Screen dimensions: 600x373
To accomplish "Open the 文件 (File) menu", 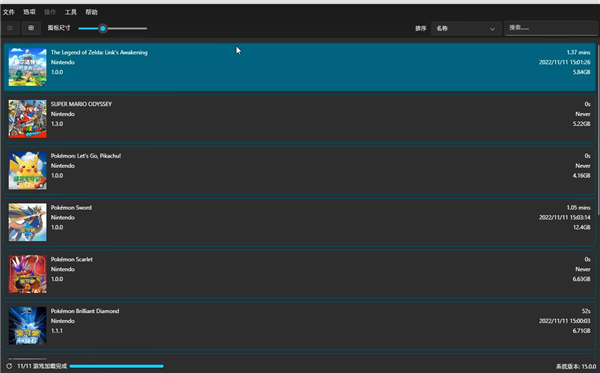I will [8, 12].
